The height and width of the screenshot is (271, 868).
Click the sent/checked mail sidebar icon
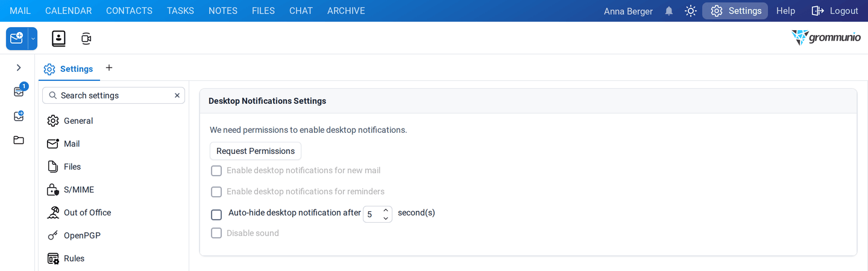19,116
